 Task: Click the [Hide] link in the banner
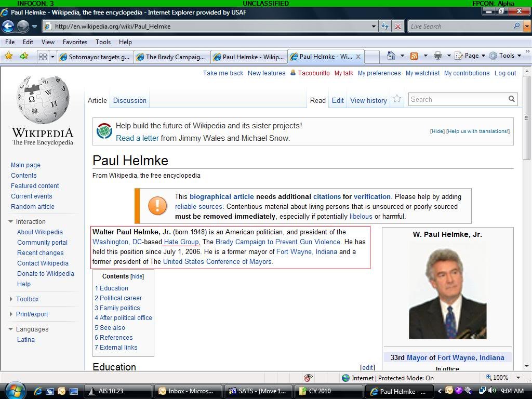[437, 131]
